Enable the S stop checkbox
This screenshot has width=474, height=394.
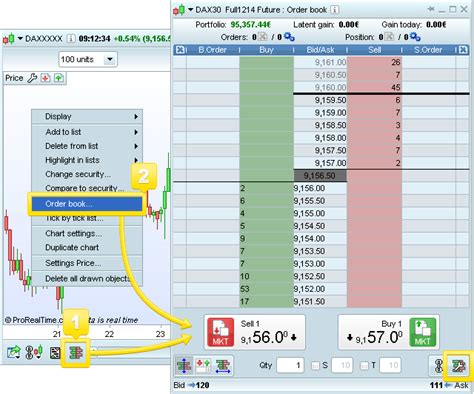315,366
